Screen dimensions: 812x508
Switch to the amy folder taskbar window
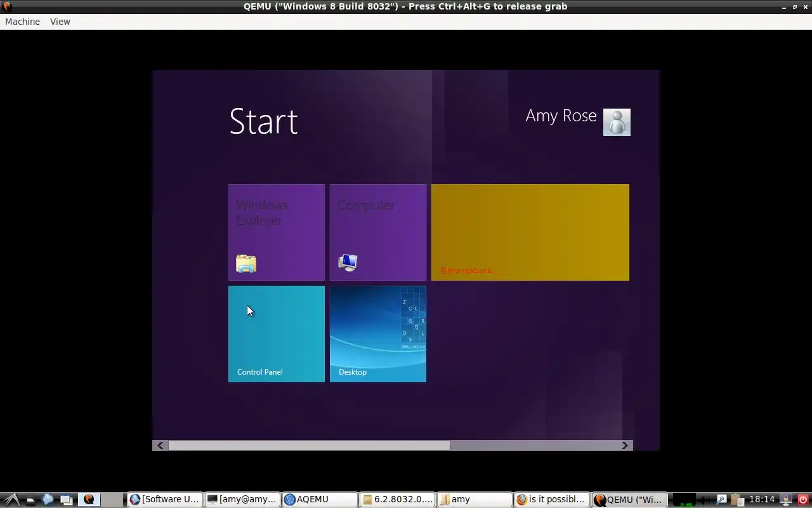[475, 500]
